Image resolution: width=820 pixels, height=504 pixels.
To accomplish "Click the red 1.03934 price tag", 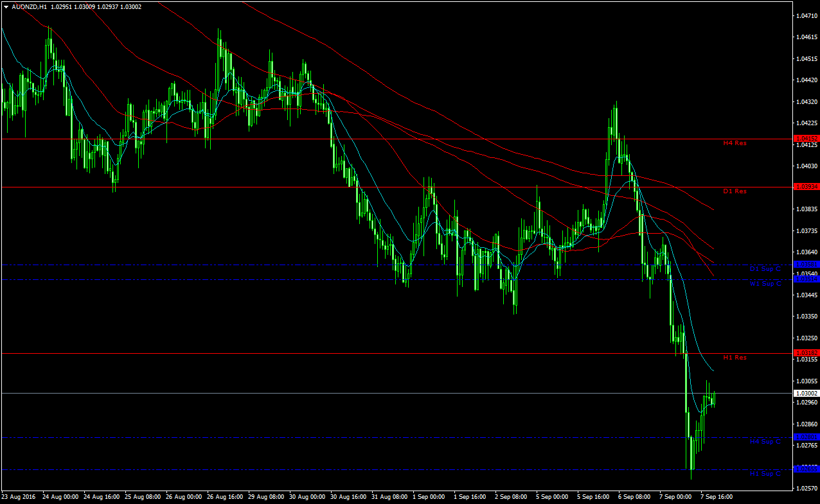I will coord(807,187).
